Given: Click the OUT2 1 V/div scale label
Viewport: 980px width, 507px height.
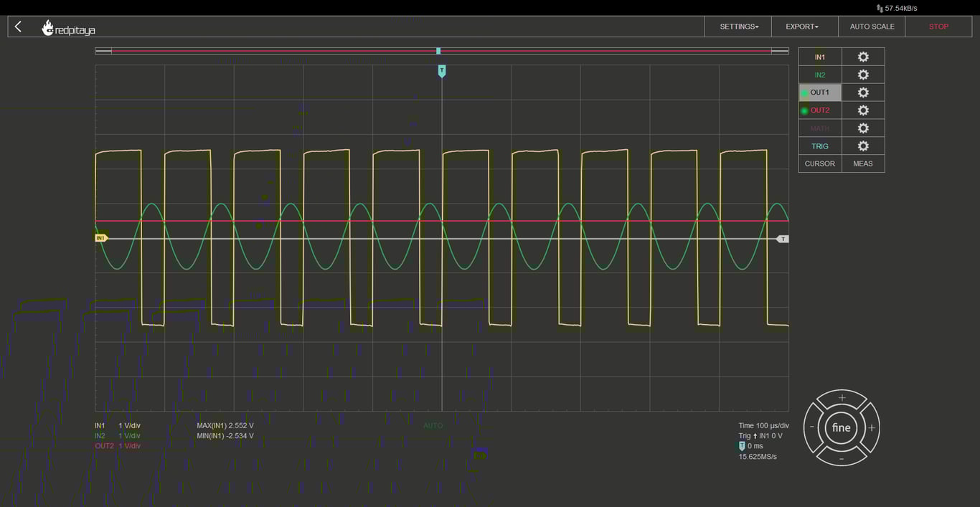Looking at the screenshot, I should coord(118,446).
